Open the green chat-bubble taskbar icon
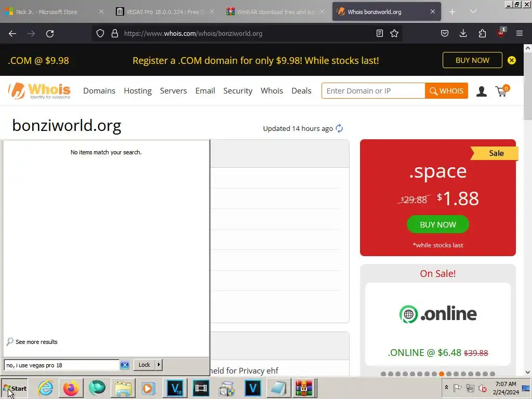 pos(97,388)
